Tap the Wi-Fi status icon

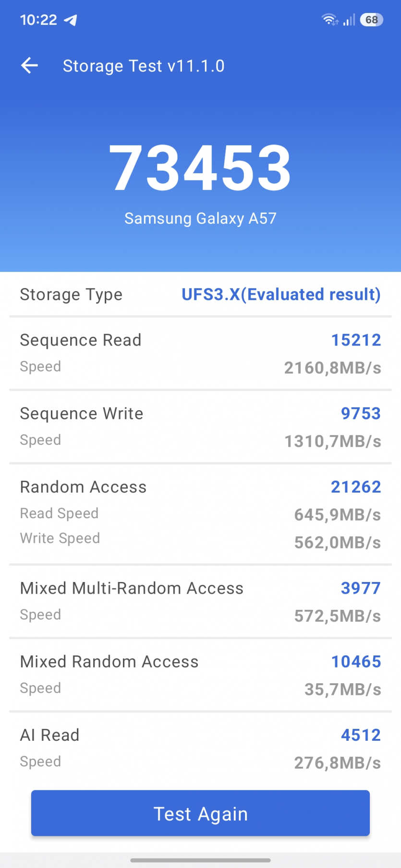[x=329, y=20]
